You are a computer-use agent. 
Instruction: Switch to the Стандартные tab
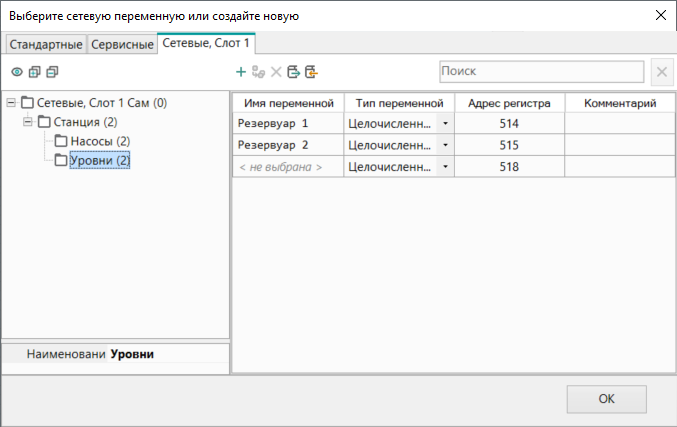tap(46, 44)
